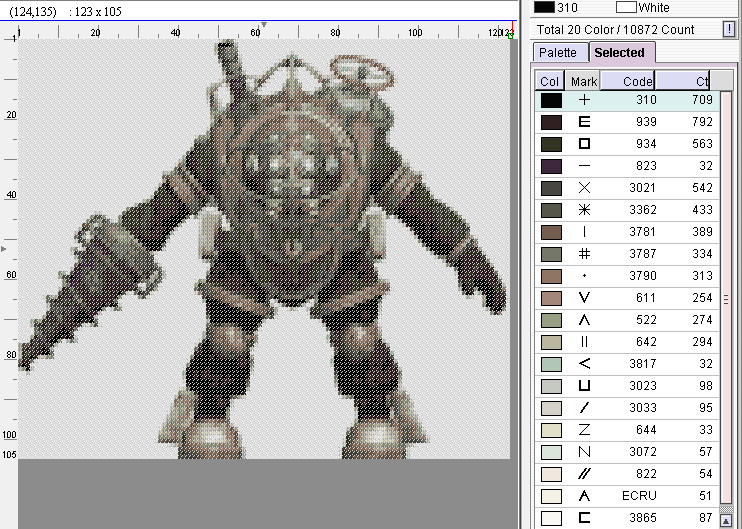The image size is (742, 529).
Task: Click the dash mark symbol for 823
Action: 584,166
